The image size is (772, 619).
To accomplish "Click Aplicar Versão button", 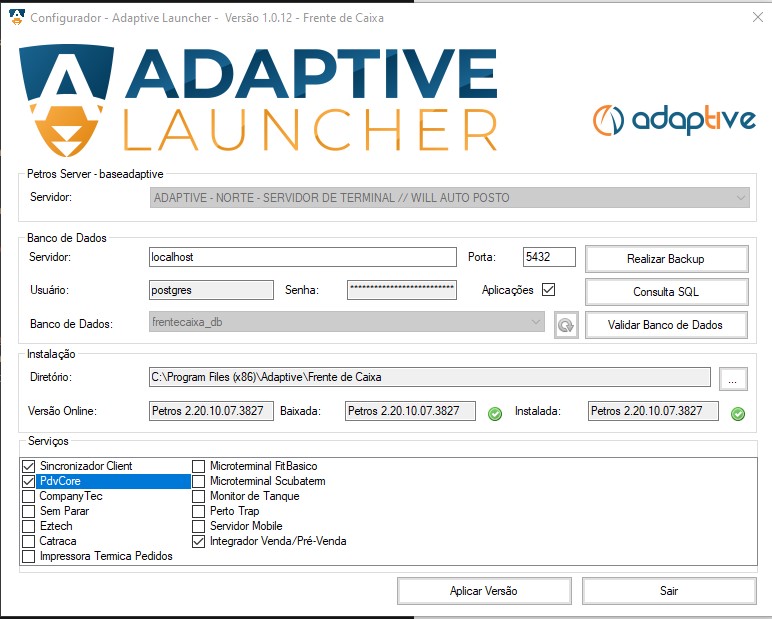I will click(x=484, y=591).
